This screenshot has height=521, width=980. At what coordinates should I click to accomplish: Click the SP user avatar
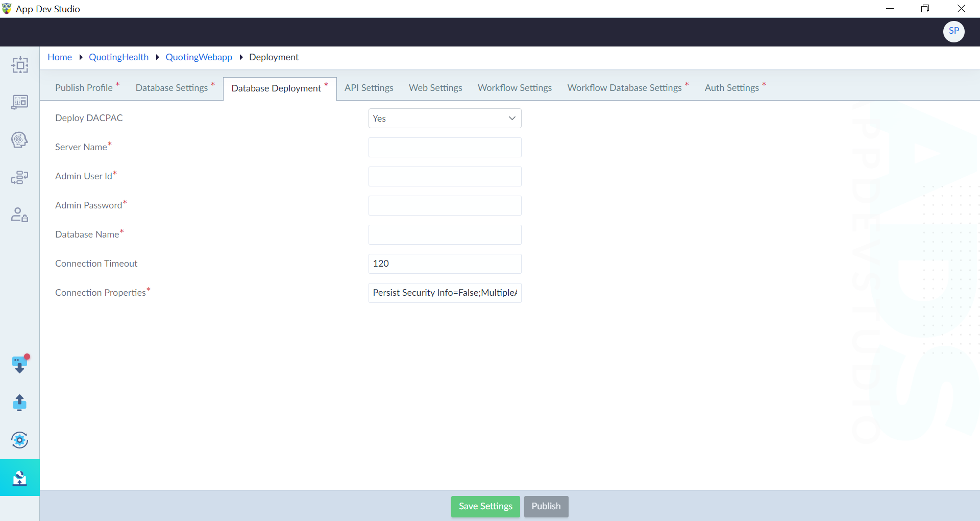click(x=953, y=31)
